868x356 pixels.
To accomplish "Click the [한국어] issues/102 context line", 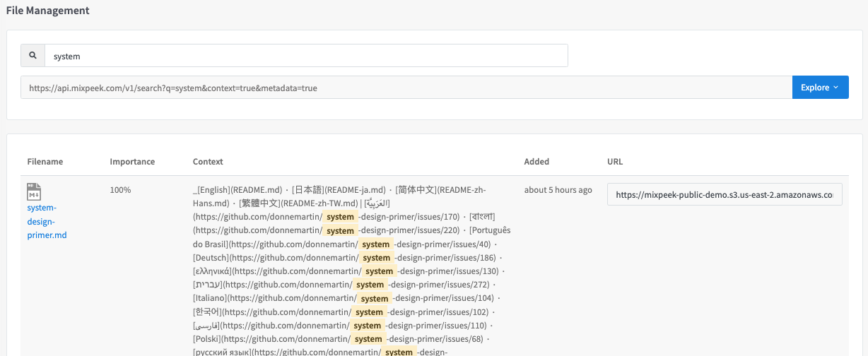I will [x=342, y=311].
